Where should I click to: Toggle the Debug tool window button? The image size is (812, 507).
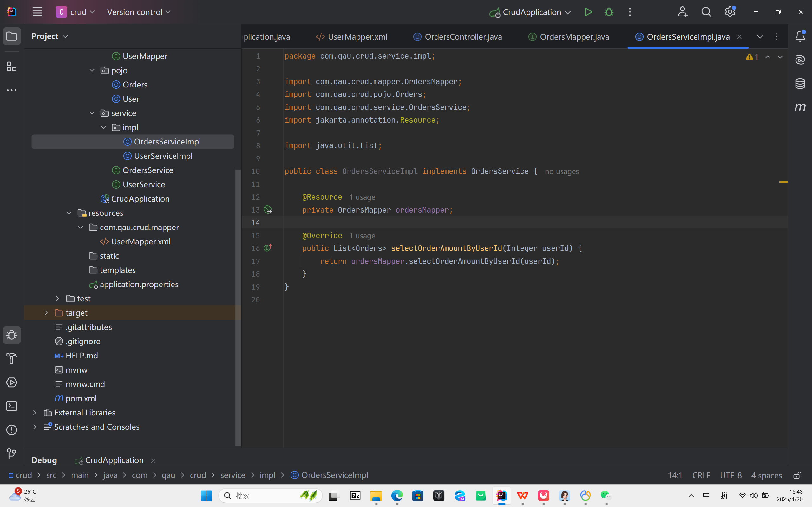tap(12, 335)
